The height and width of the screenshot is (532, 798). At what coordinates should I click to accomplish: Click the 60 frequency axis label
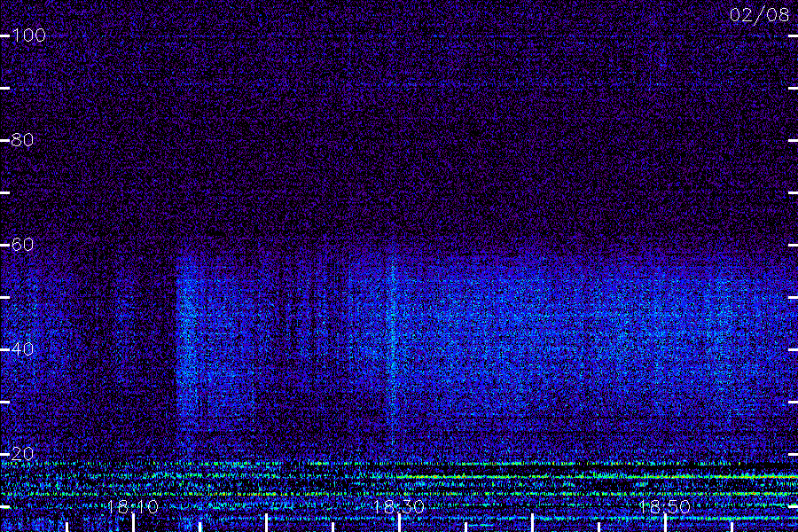[22, 245]
